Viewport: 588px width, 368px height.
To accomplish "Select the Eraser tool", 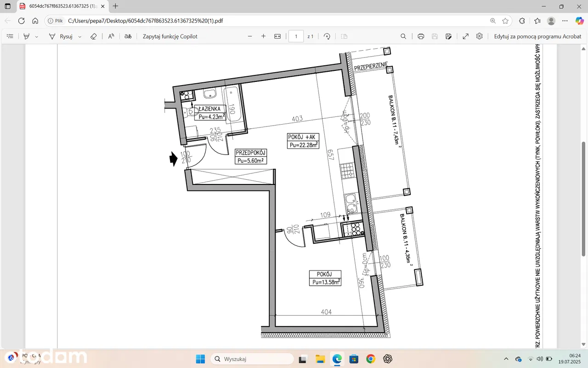I will point(93,36).
